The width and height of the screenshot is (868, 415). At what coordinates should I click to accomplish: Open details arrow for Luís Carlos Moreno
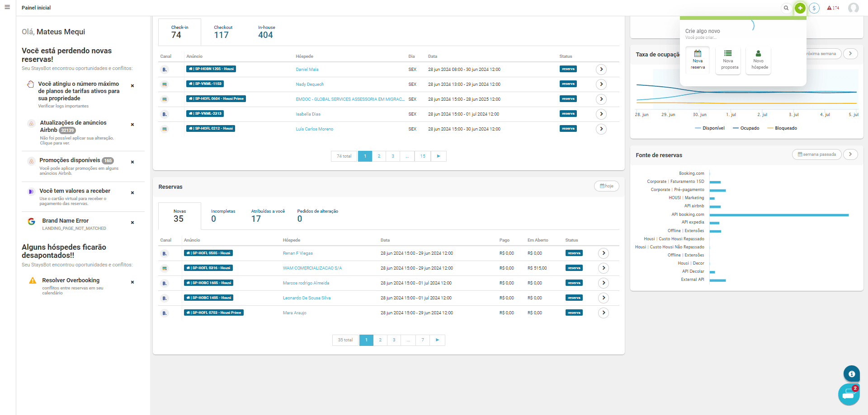(601, 129)
